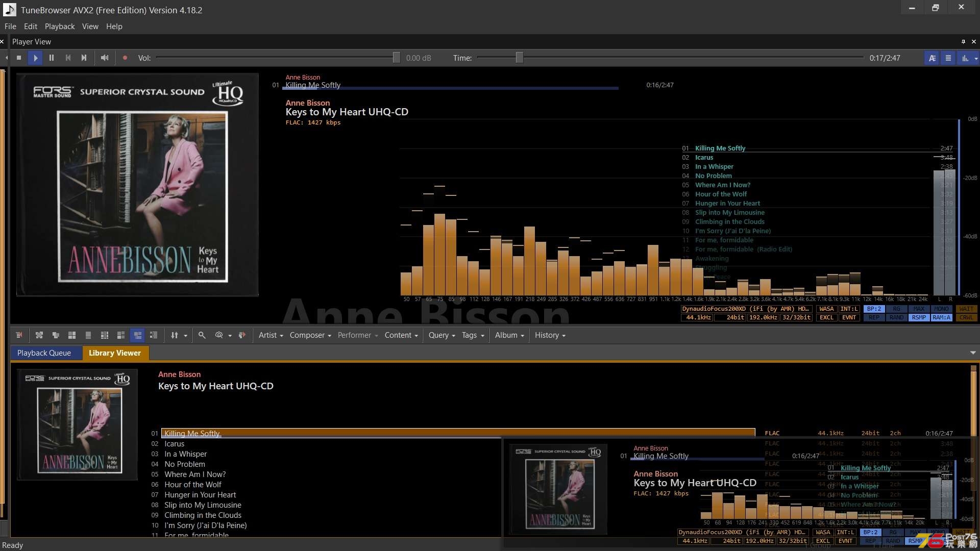Viewport: 980px width, 551px height.
Task: Click the red arrow icon after the eye filter
Action: pyautogui.click(x=242, y=335)
